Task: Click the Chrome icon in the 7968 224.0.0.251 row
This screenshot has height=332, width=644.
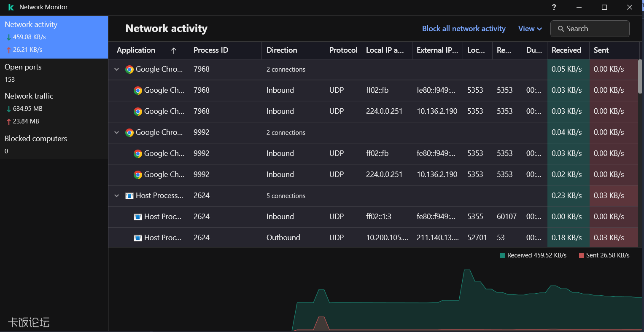Action: [x=138, y=112]
